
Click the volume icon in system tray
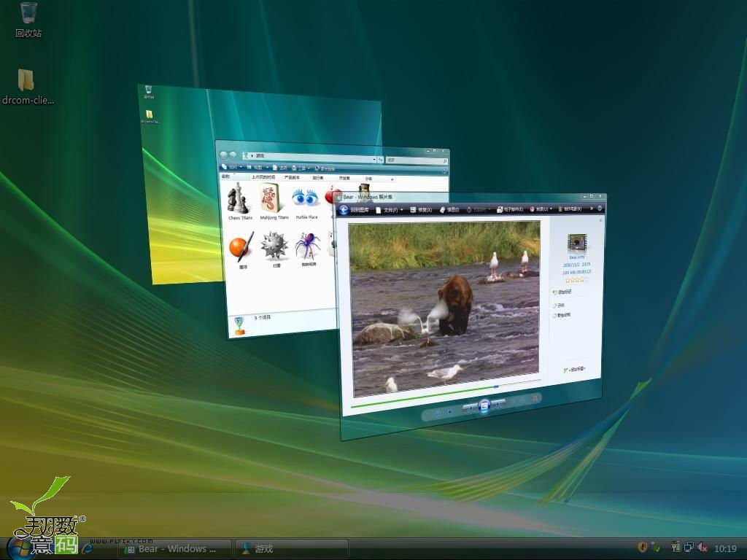pos(702,548)
